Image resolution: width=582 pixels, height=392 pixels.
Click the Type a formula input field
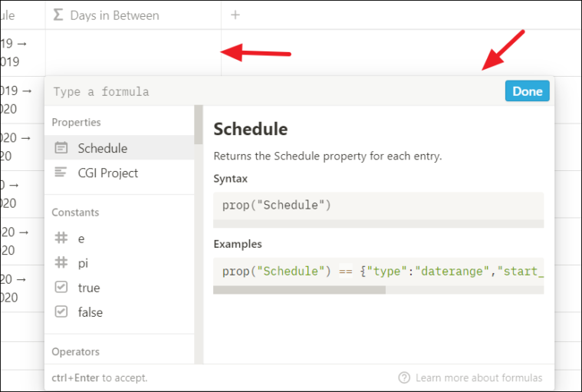click(x=275, y=91)
